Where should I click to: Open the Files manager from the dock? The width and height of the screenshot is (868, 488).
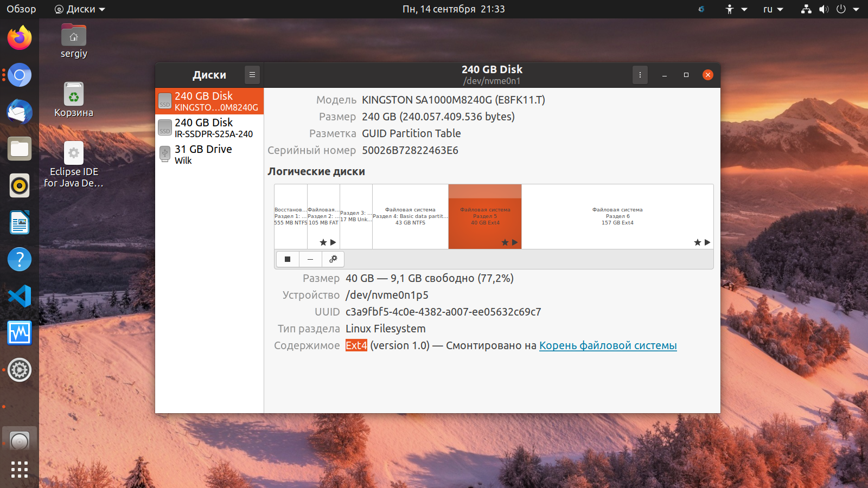click(20, 149)
